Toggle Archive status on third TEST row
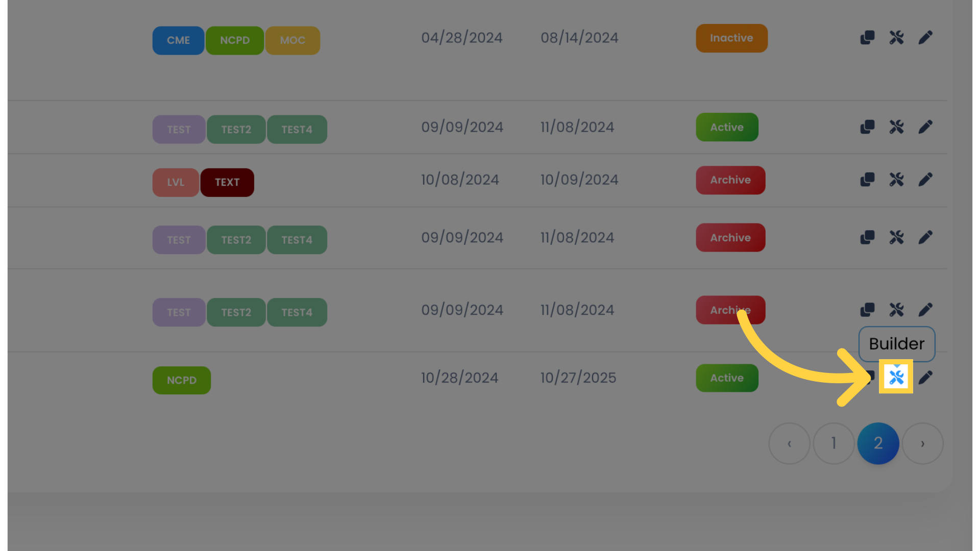Image resolution: width=980 pixels, height=551 pixels. (730, 310)
